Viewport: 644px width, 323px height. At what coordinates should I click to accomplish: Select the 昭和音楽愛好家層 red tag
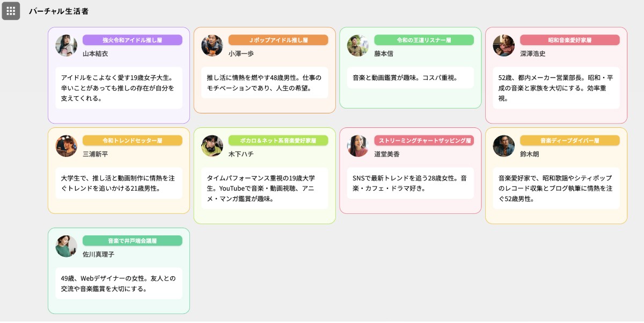570,40
